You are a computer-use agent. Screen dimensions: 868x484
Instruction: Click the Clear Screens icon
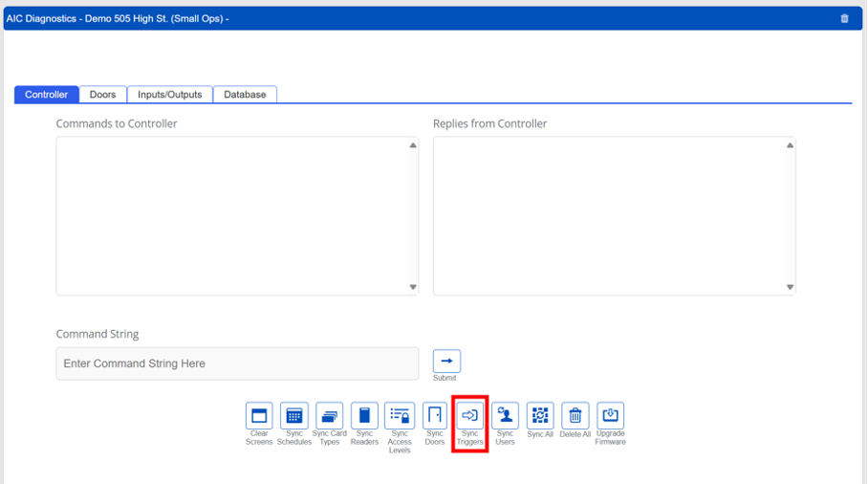coord(259,415)
